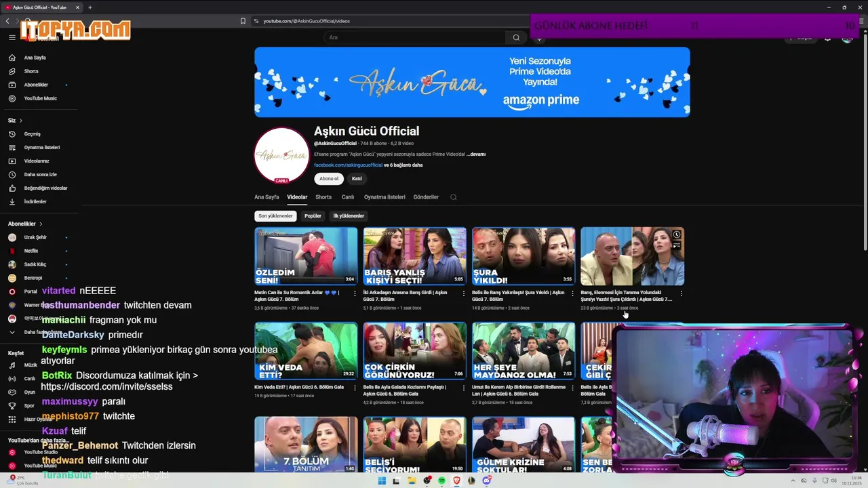The height and width of the screenshot is (488, 868).
Task: Open Oynatma listeleri channel tab
Action: pos(384,197)
